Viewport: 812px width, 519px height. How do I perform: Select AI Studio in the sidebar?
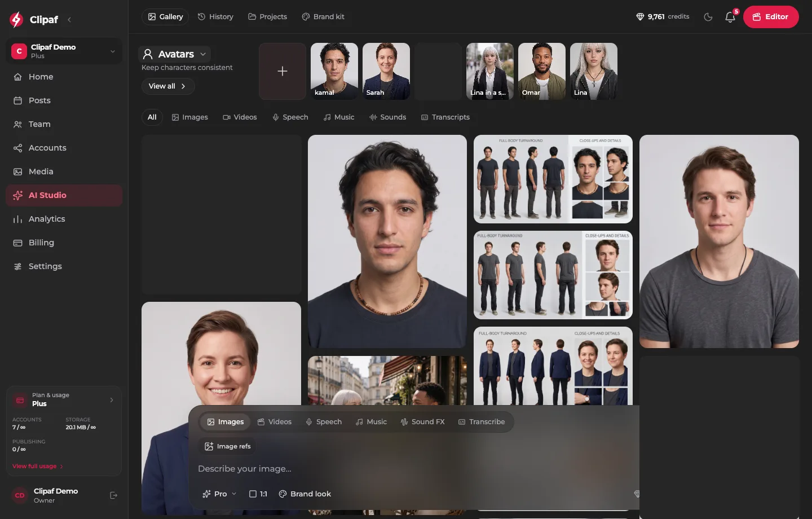tap(64, 195)
